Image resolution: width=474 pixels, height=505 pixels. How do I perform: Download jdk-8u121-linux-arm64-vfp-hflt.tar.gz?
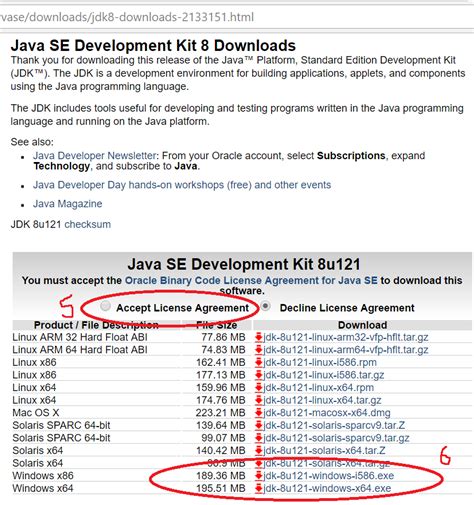(x=346, y=350)
